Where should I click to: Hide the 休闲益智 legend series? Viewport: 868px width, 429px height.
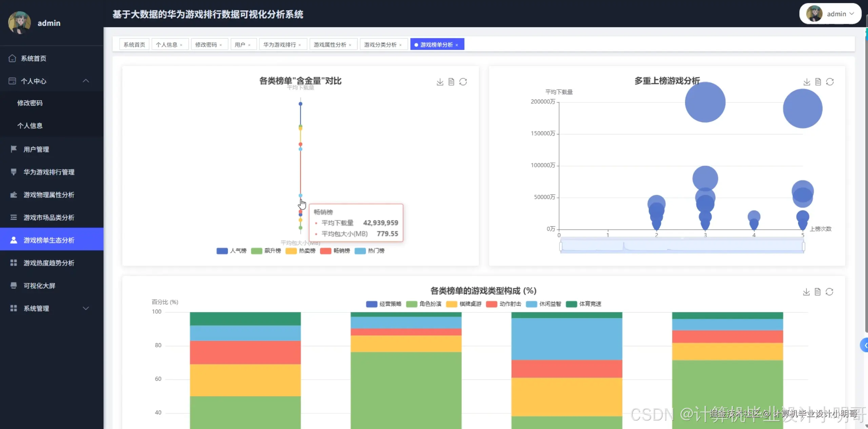point(531,304)
